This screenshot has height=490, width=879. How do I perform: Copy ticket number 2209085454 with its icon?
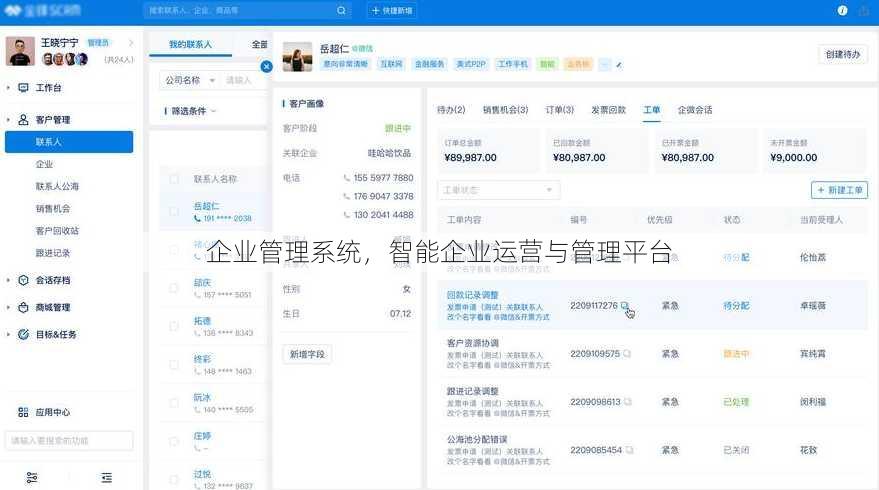[630, 450]
